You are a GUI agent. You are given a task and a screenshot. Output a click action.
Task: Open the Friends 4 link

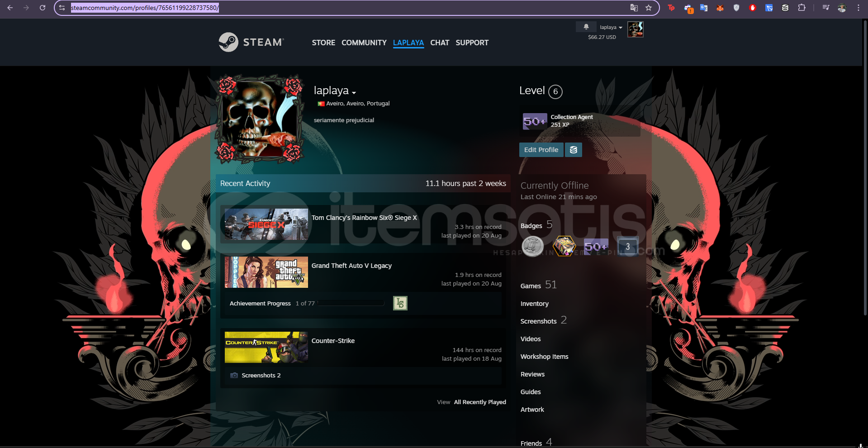(536, 442)
